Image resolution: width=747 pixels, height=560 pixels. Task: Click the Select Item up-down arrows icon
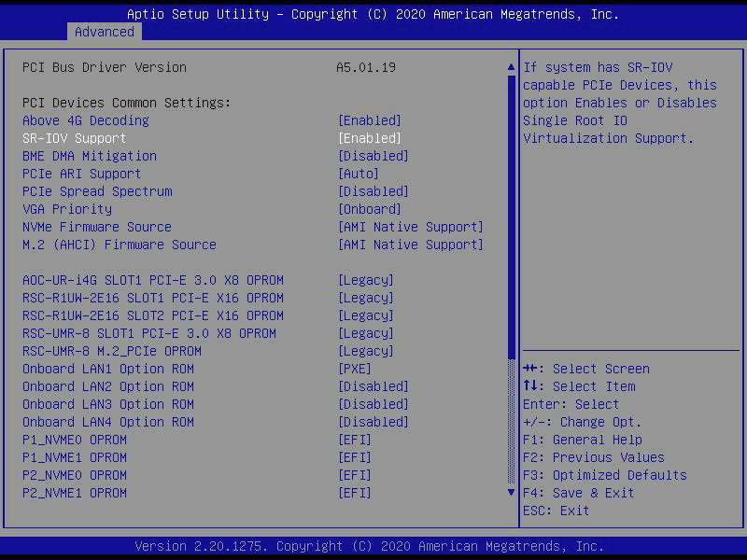529,386
